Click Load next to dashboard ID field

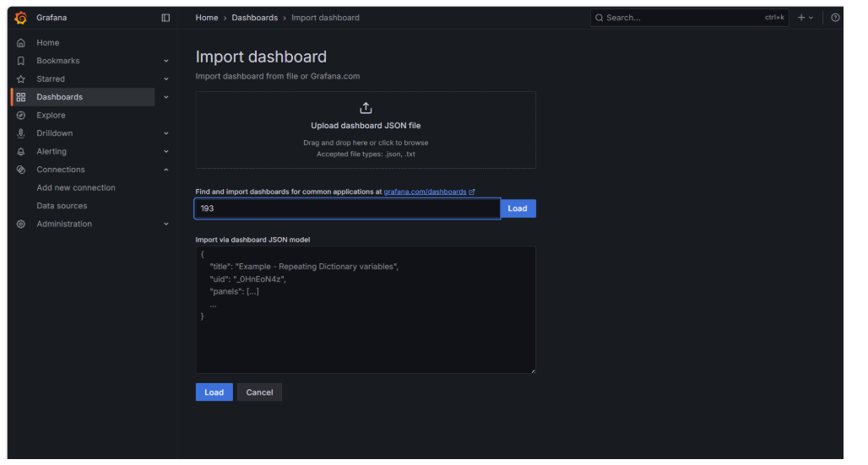(518, 208)
